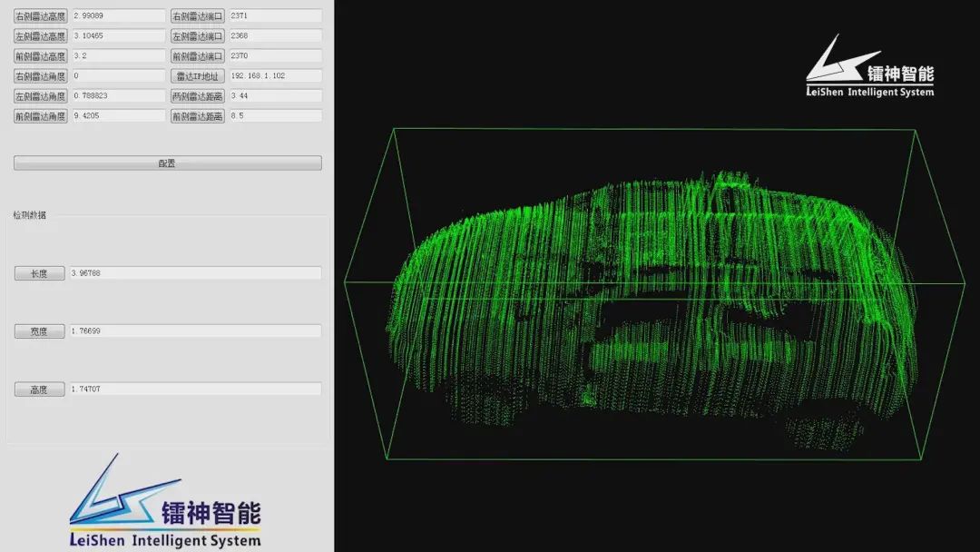Viewport: 980px width, 552px height.
Task: Click the right radar port field 2371
Action: coord(275,16)
